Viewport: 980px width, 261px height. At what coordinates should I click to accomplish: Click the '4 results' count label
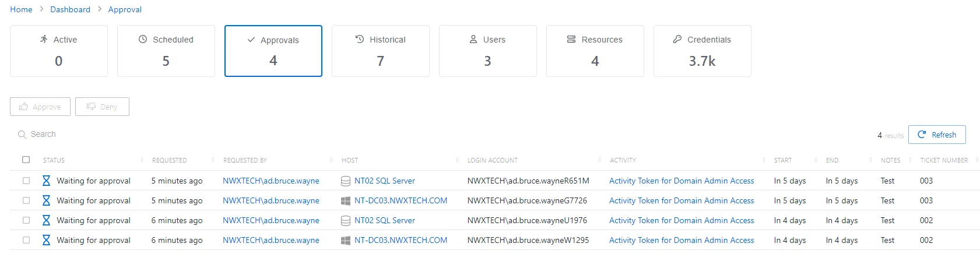point(890,135)
